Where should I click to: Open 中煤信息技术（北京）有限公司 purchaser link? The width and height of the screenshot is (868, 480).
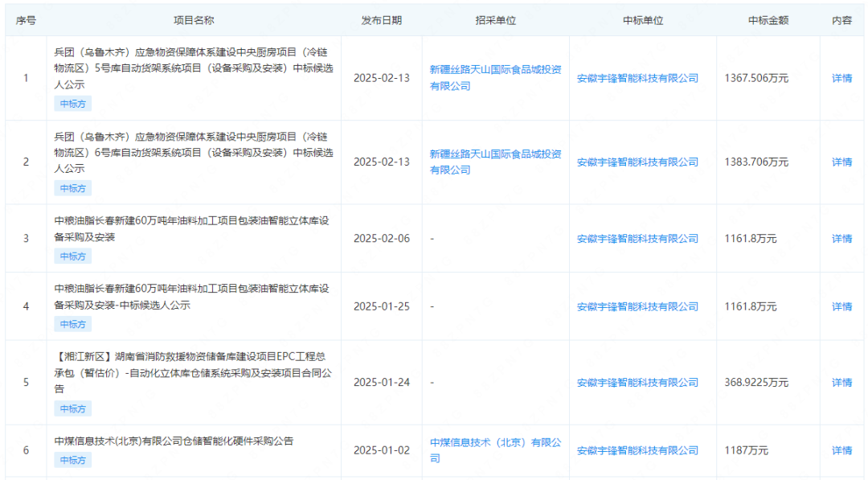pos(495,451)
